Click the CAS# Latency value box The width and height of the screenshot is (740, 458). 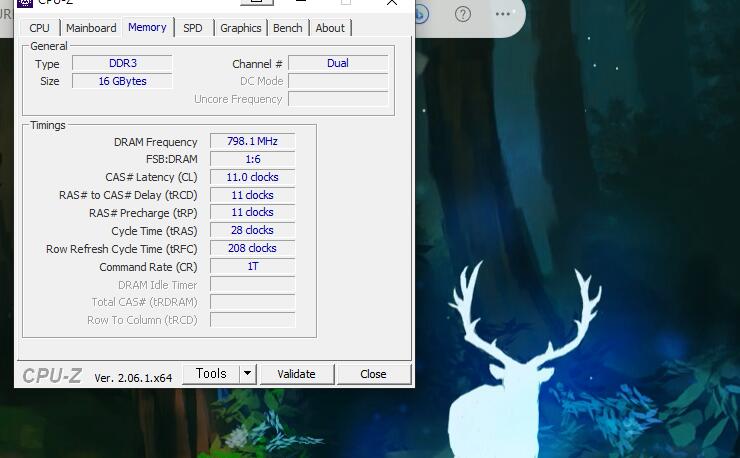pos(252,177)
